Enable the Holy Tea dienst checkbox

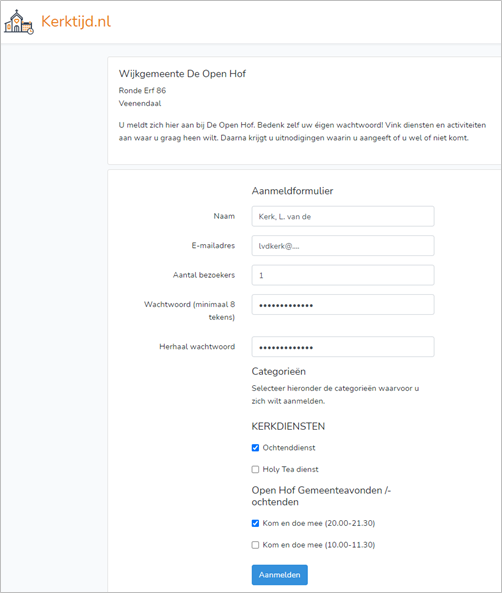[x=255, y=469]
